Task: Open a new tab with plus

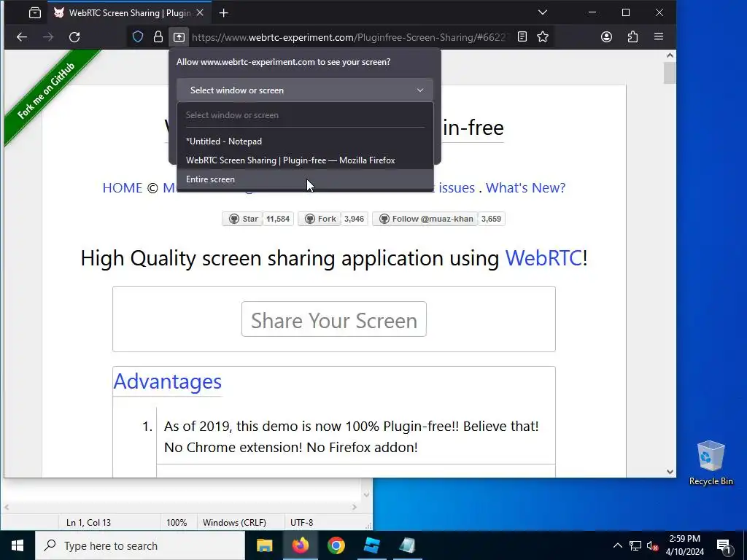Action: (x=223, y=13)
